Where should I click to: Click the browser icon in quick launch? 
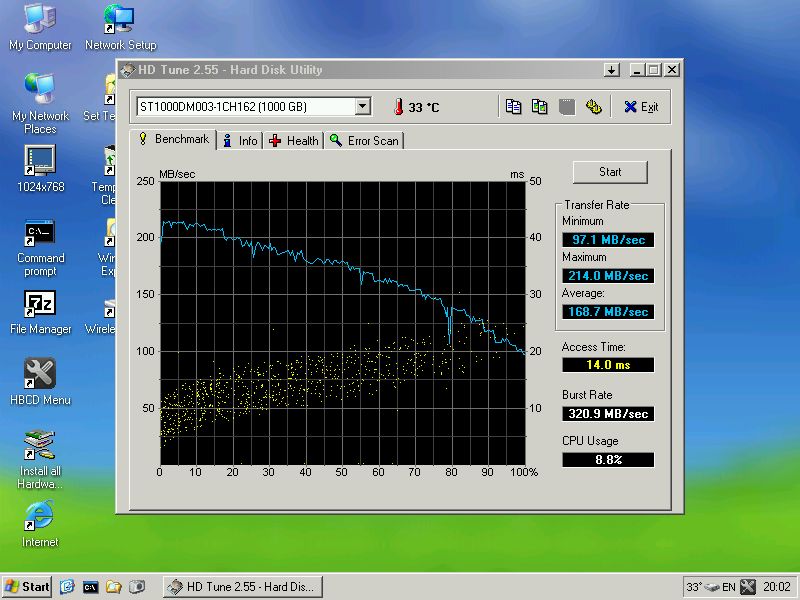[x=67, y=587]
